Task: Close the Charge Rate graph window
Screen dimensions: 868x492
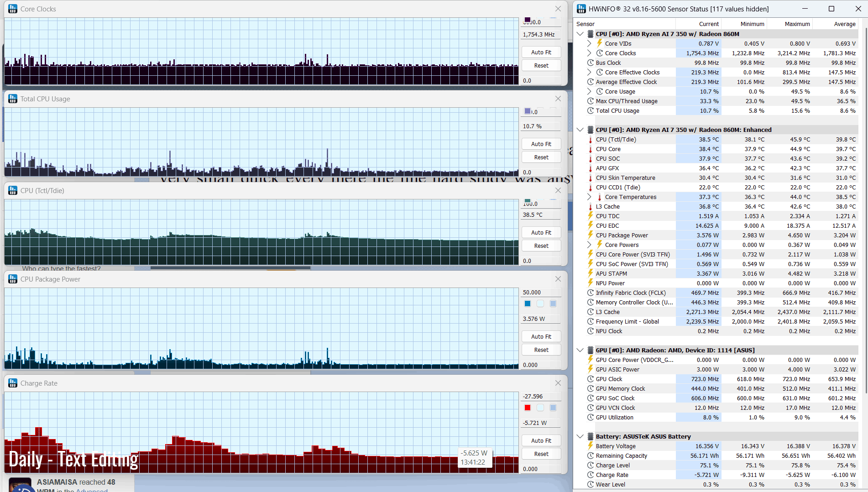Action: point(558,383)
